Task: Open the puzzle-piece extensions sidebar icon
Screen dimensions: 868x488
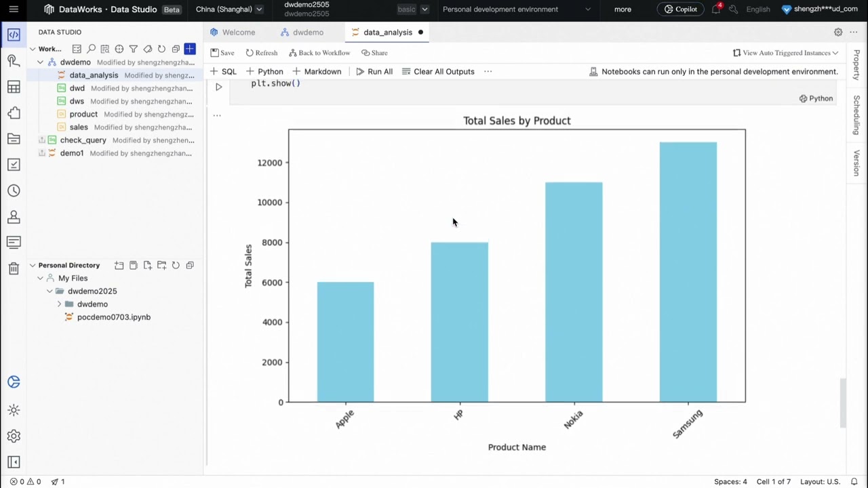Action: coord(14,113)
